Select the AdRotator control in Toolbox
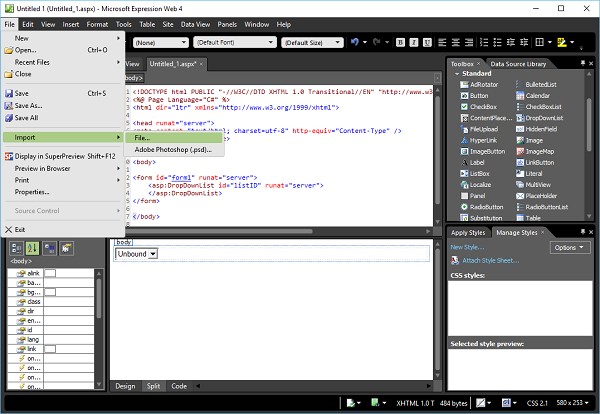Image resolution: width=600 pixels, height=414 pixels. click(x=483, y=85)
